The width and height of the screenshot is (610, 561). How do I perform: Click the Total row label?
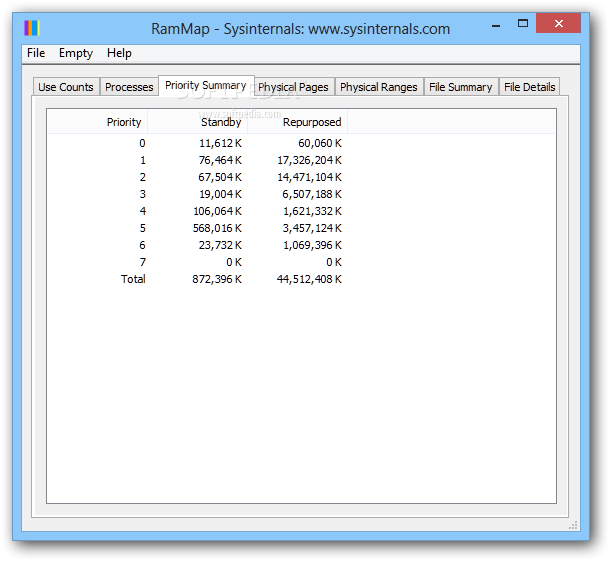pos(133,279)
